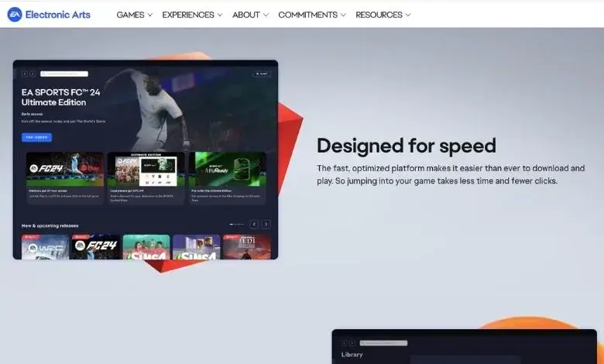The image size is (604, 364).
Task: Select the Jedi game tile
Action: click(247, 247)
